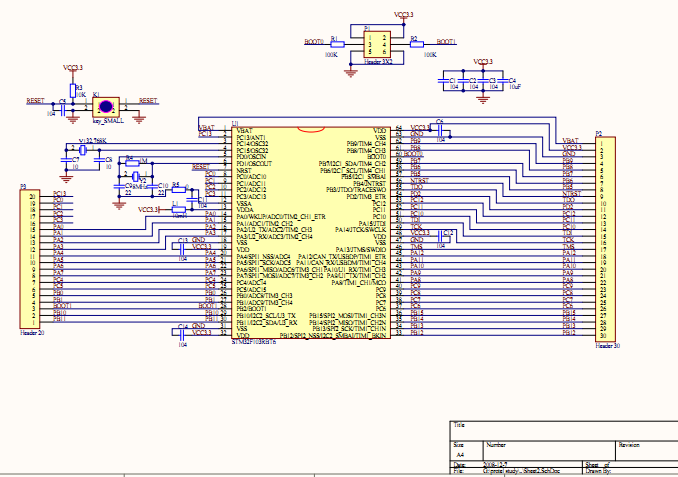Select capacitor C12 near pin 48
678x477 pixels.
click(x=440, y=236)
